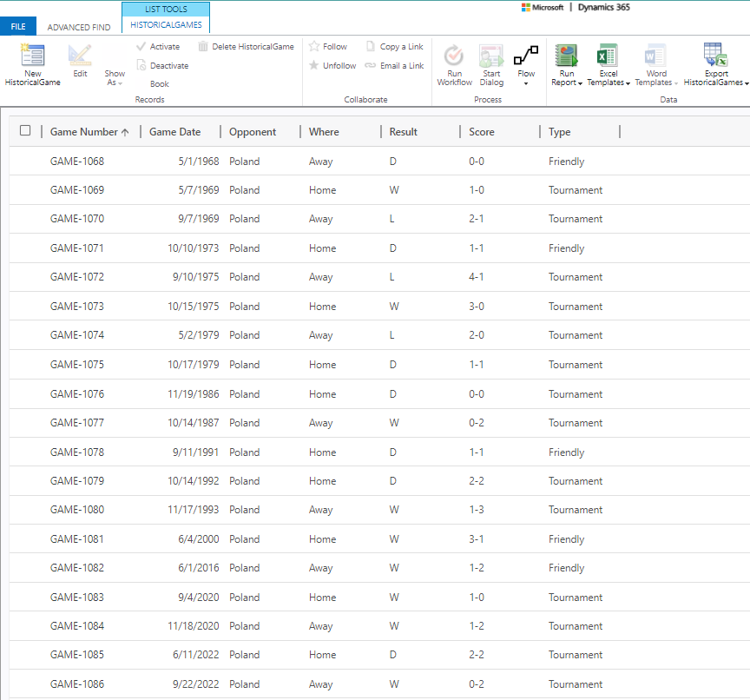Select the Book command
Image resolution: width=750 pixels, height=700 pixels.
[x=159, y=83]
